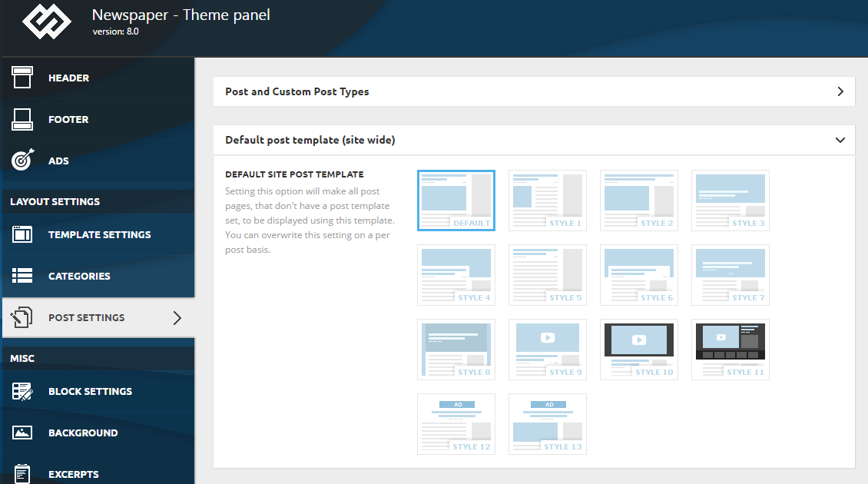Click down chevron on Default post template
Screen dimensions: 868x484
840,140
